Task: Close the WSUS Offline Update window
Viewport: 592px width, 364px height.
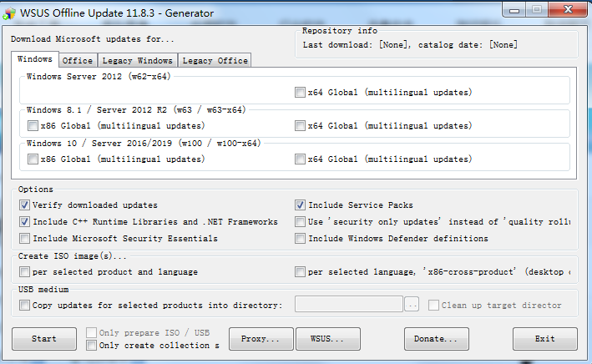Action: 568,9
